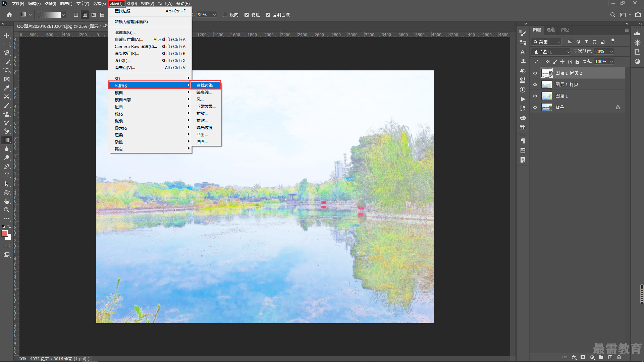The image size is (644, 362).
Task: Click the white background color swatch
Action: pyautogui.click(x=9, y=237)
